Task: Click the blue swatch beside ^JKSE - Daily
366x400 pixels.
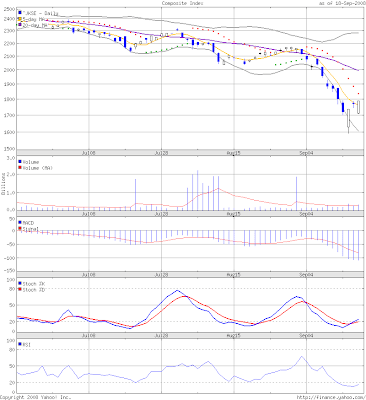Action: coord(20,13)
